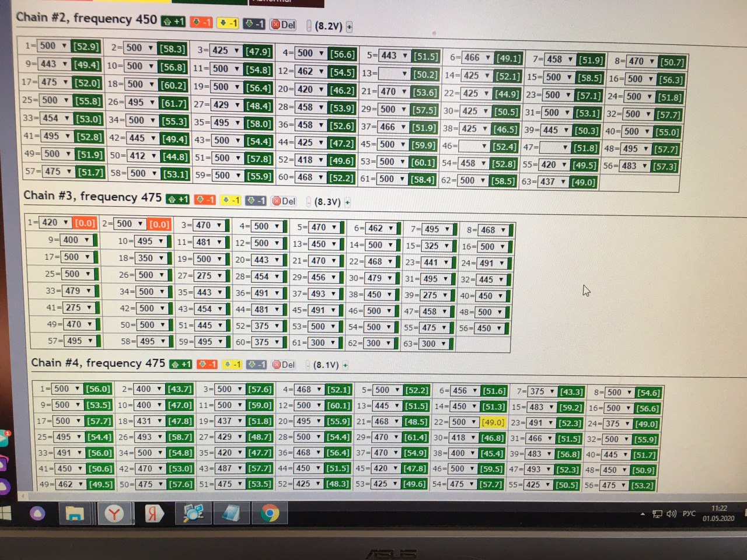This screenshot has width=747, height=560.
Task: Change РУС input language in tray
Action: click(689, 513)
